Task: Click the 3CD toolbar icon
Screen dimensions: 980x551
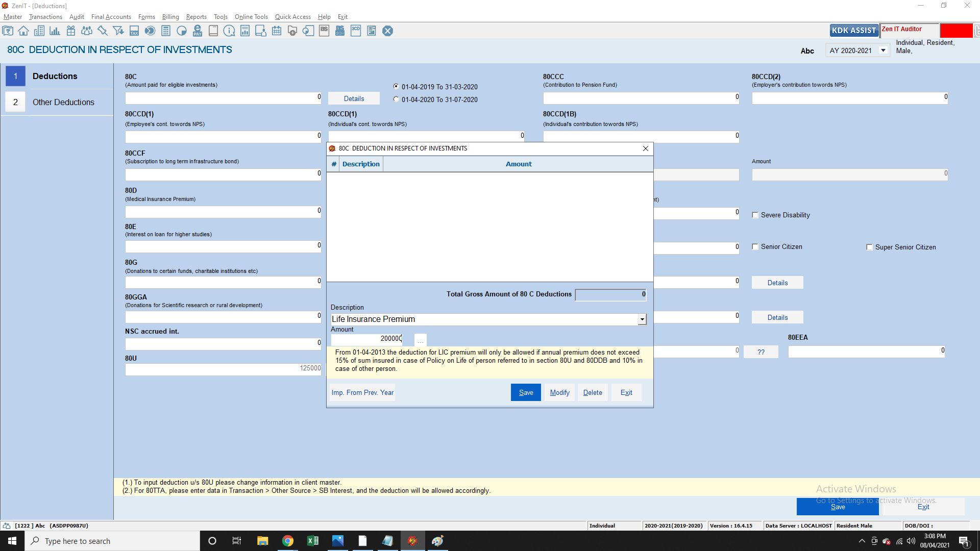Action: (356, 31)
